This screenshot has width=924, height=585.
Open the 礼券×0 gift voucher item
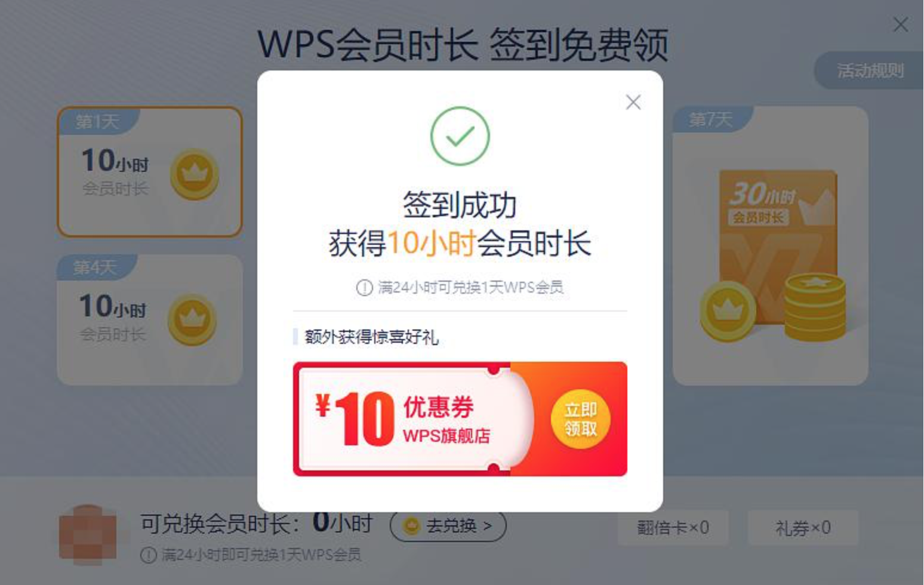pos(803,528)
